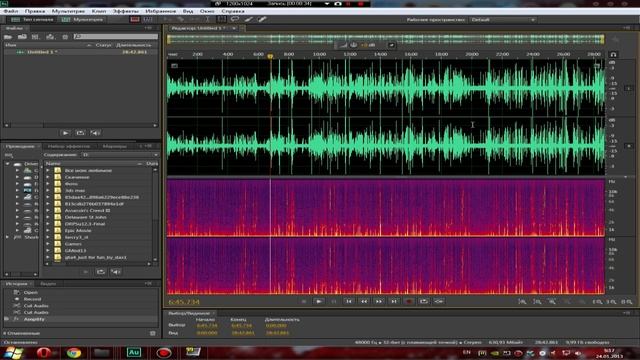Open the Правка menu
640x360 pixels.
35,11
